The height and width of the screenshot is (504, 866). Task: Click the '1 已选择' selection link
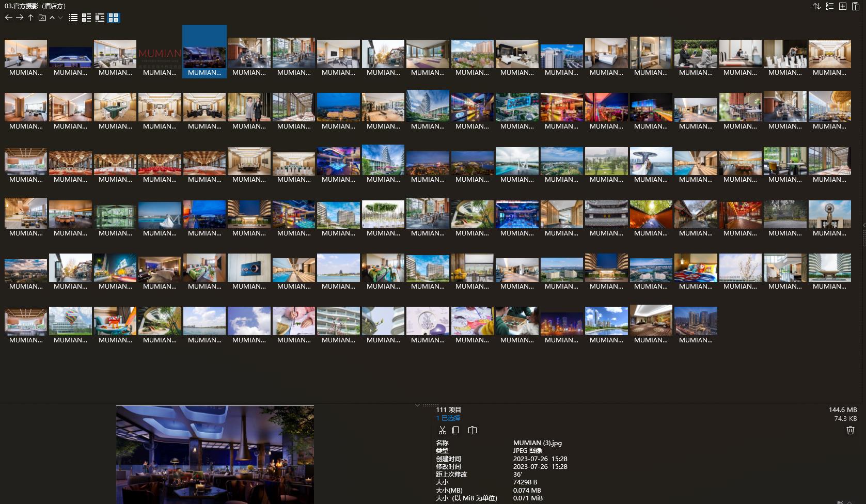(448, 418)
